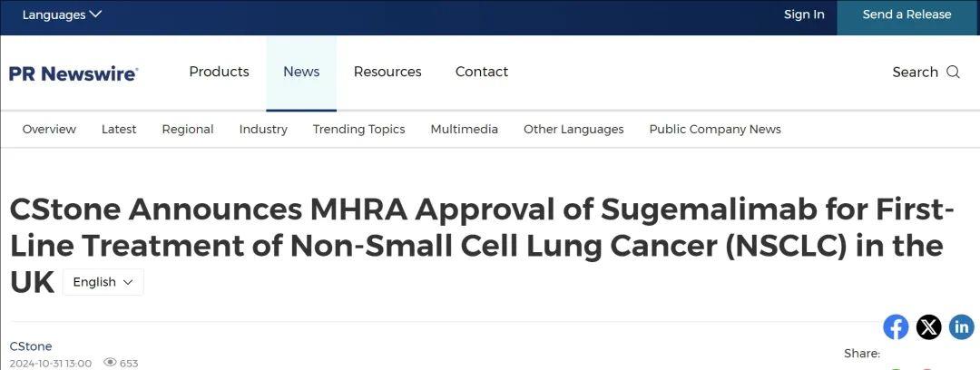Open the Multimedia section
The width and height of the screenshot is (980, 370).
coord(464,129)
